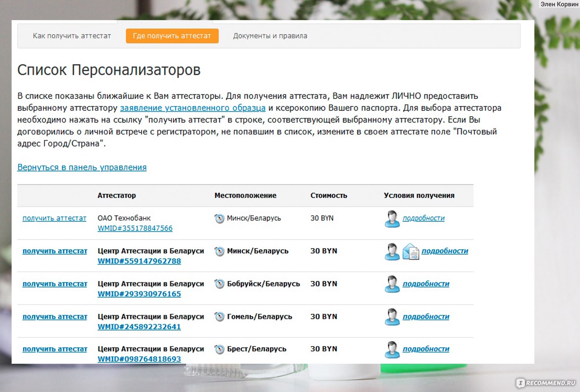
Task: Click получить аттестат in WMID#559147962788 row
Action: (55, 251)
